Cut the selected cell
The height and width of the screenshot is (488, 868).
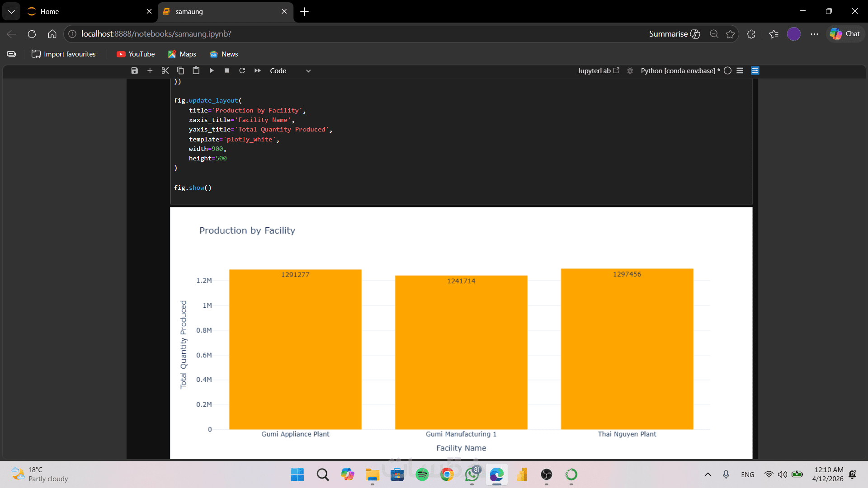[x=165, y=70]
